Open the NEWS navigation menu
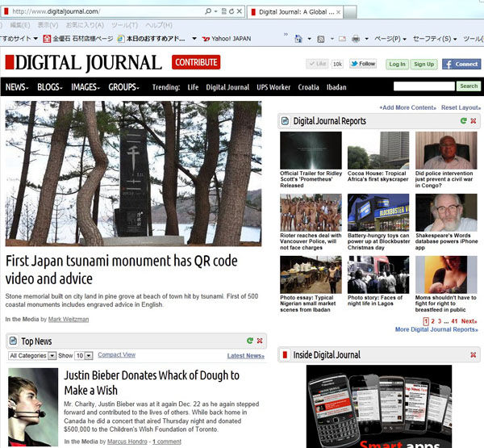 tap(17, 87)
